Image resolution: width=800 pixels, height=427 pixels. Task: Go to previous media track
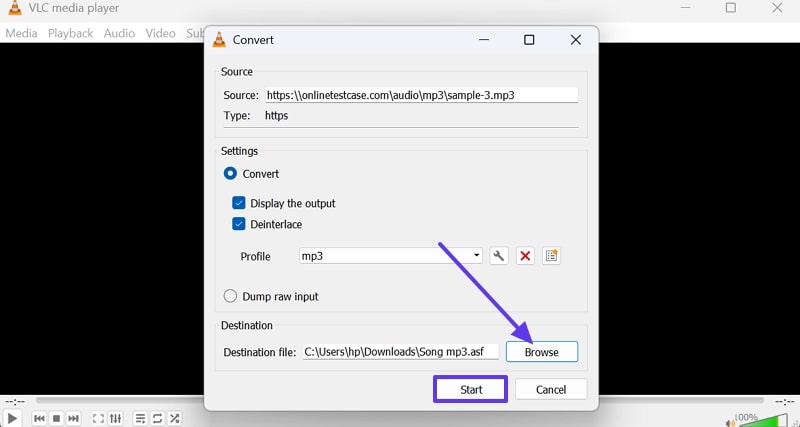pyautogui.click(x=39, y=418)
